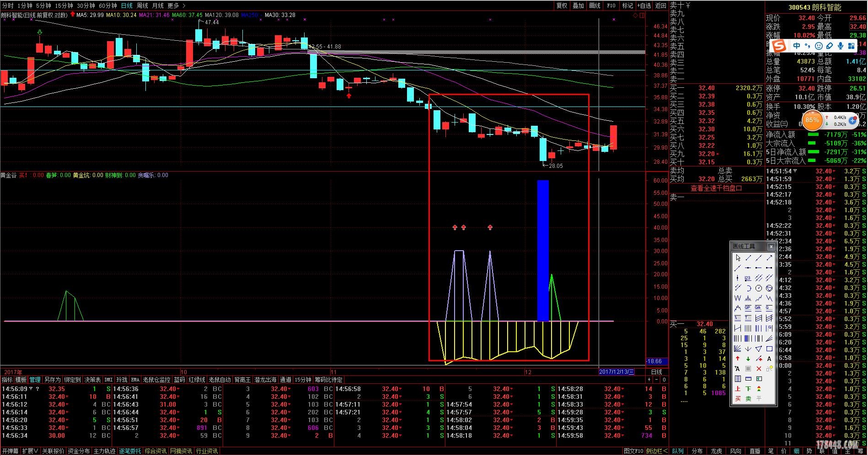This screenshot has height=456, width=868.
Task: Click 查看全速千档盘口 link
Action: pyautogui.click(x=716, y=188)
